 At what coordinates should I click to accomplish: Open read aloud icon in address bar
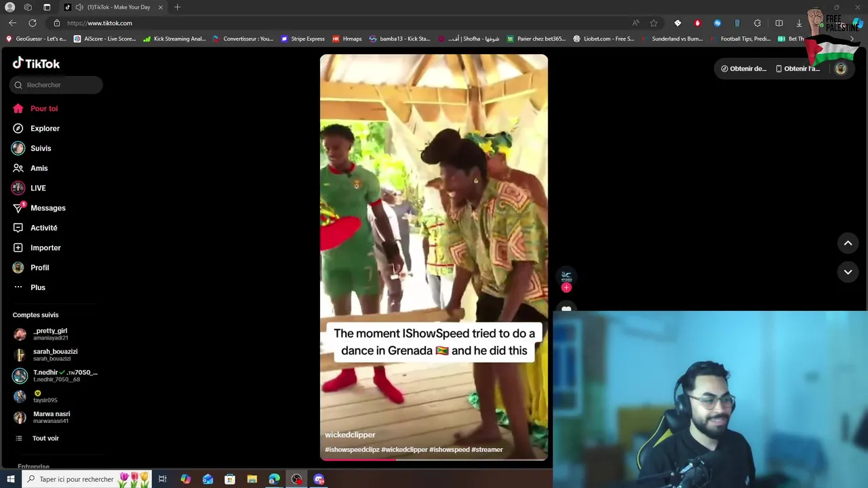tap(635, 23)
